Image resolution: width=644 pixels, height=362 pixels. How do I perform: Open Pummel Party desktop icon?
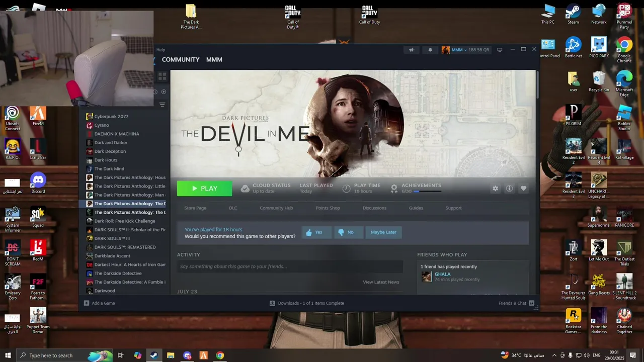[x=624, y=16]
